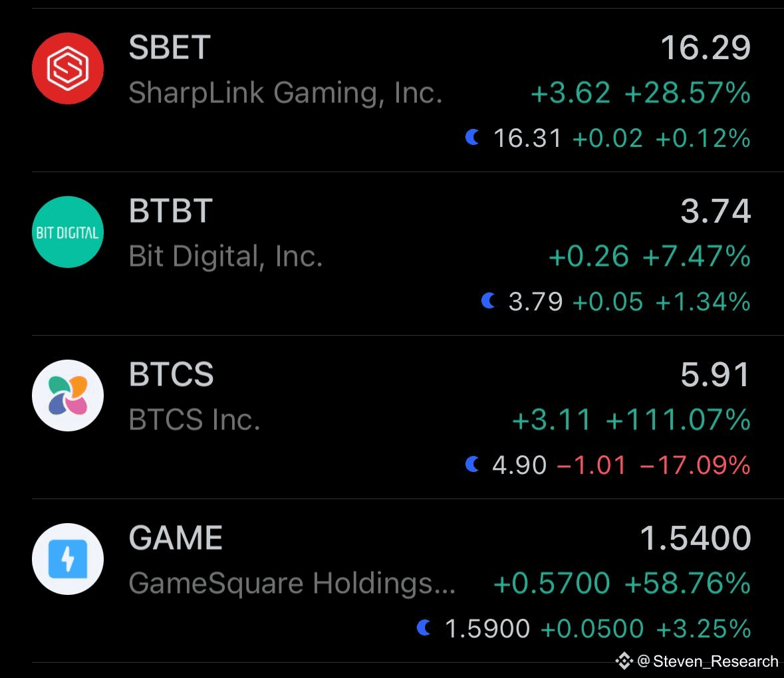784x678 pixels.
Task: Select the red −17.09% after-hours change
Action: tap(695, 465)
